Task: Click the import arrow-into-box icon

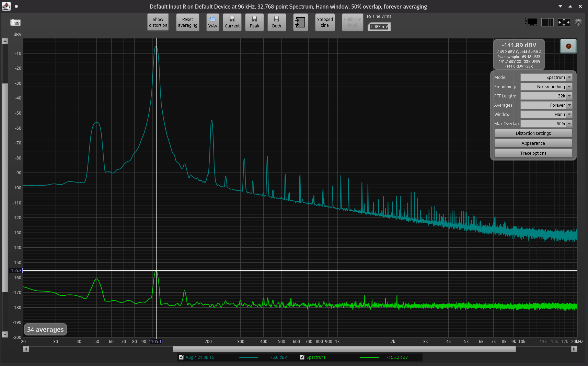Action: pos(300,22)
